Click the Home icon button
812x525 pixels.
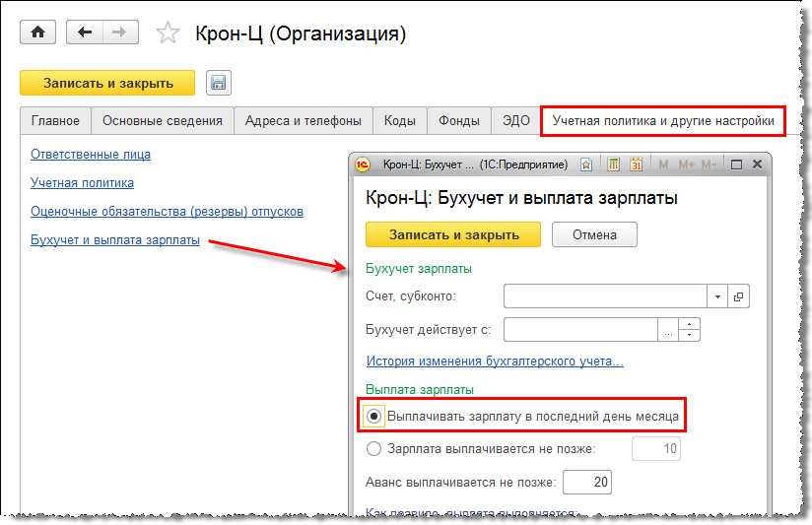click(x=38, y=33)
